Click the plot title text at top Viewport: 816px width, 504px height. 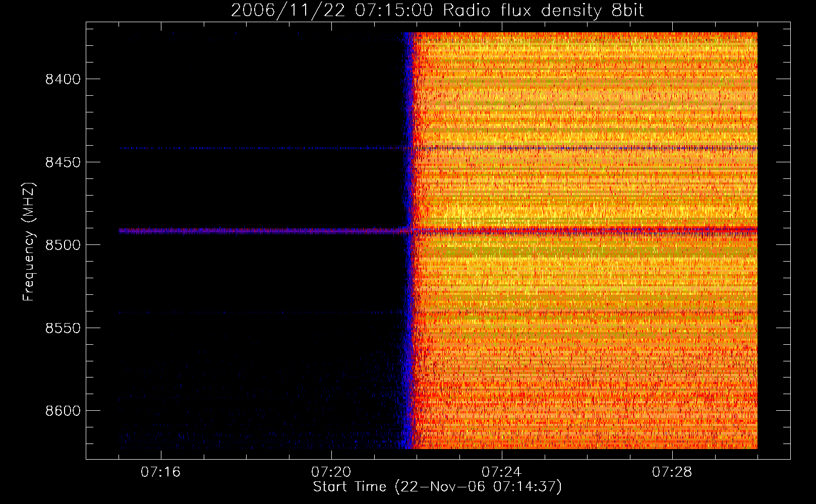(x=437, y=11)
